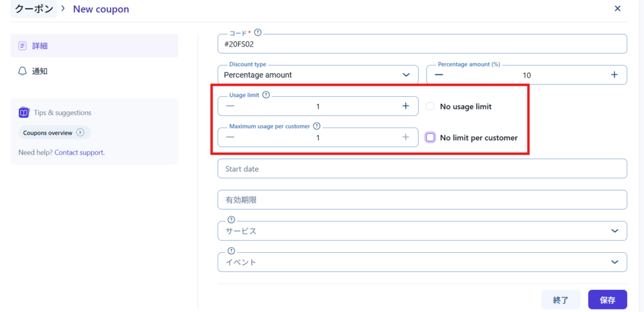Expand the イベント dropdown
Screen dimensions: 644x312
[614, 262]
